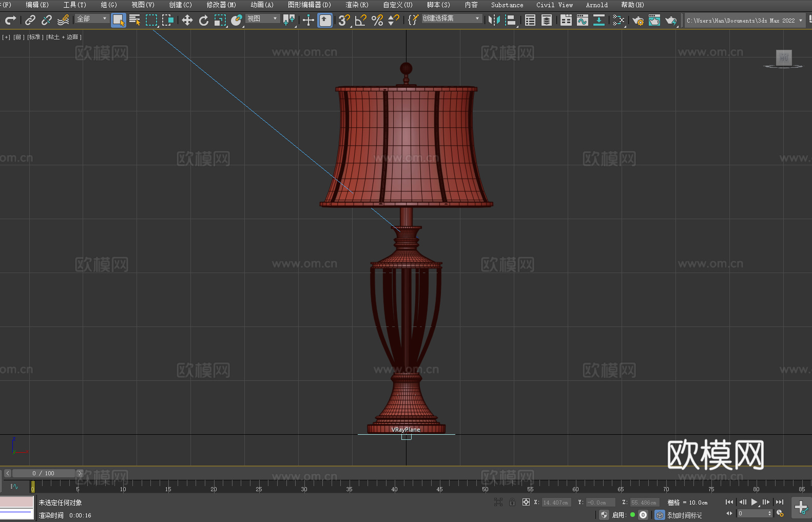The height and width of the screenshot is (522, 812).
Task: Toggle the 3D Snaps button
Action: (x=344, y=20)
